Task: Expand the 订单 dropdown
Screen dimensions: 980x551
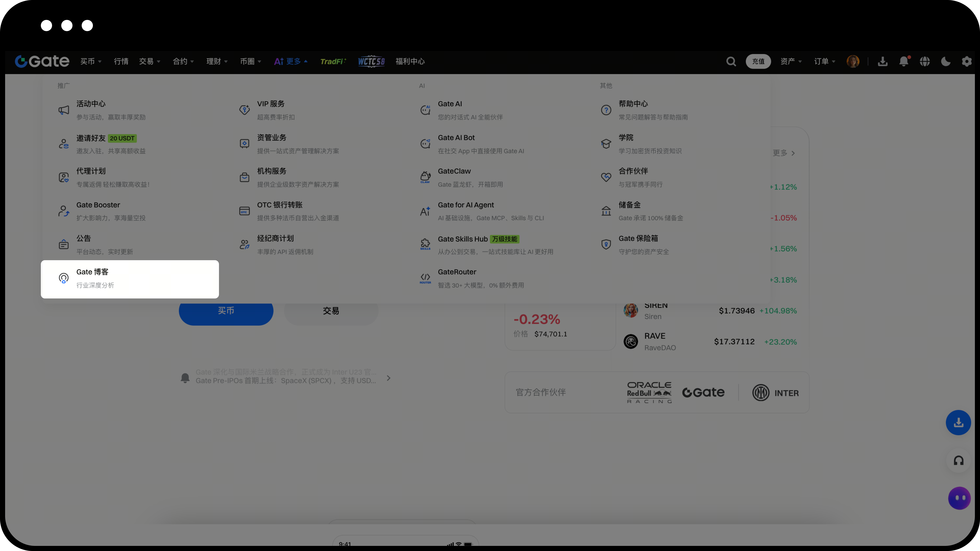Action: [x=824, y=61]
